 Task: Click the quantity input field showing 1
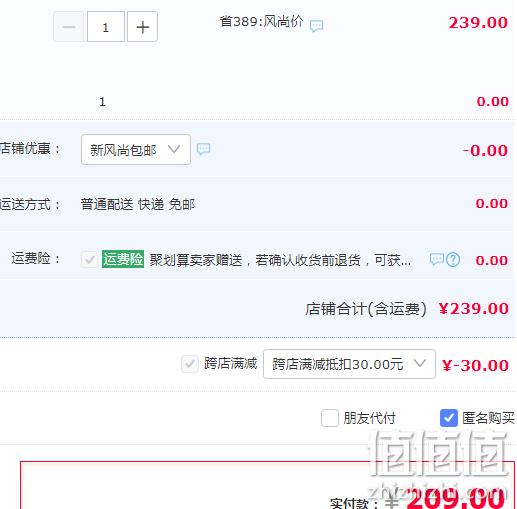coord(106,27)
